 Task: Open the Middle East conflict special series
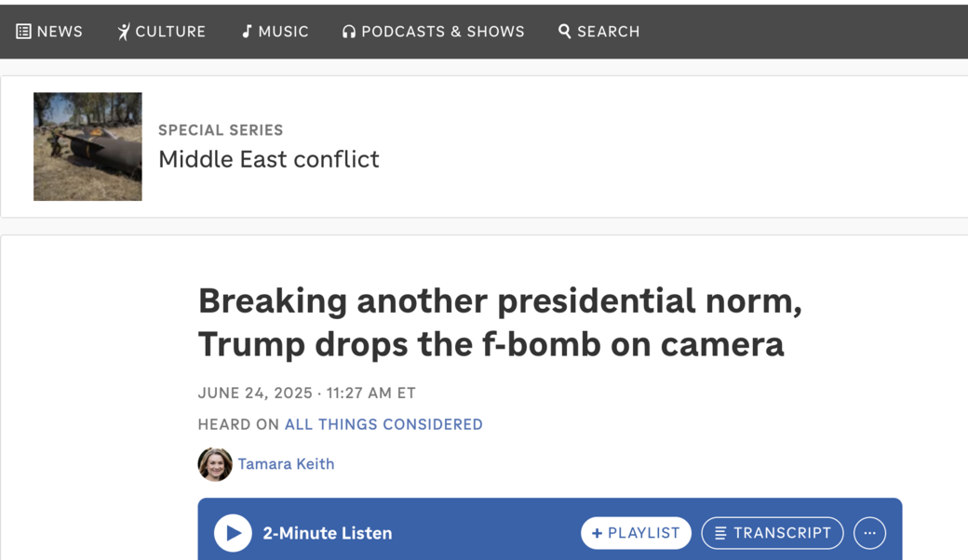(x=268, y=159)
